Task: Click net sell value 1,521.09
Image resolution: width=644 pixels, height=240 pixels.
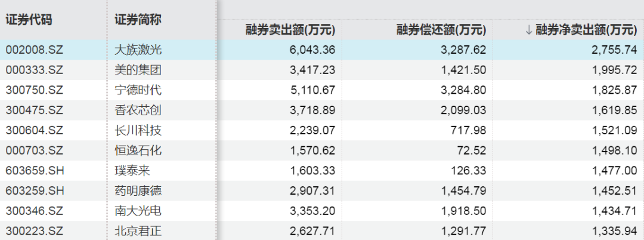Action: (614, 131)
